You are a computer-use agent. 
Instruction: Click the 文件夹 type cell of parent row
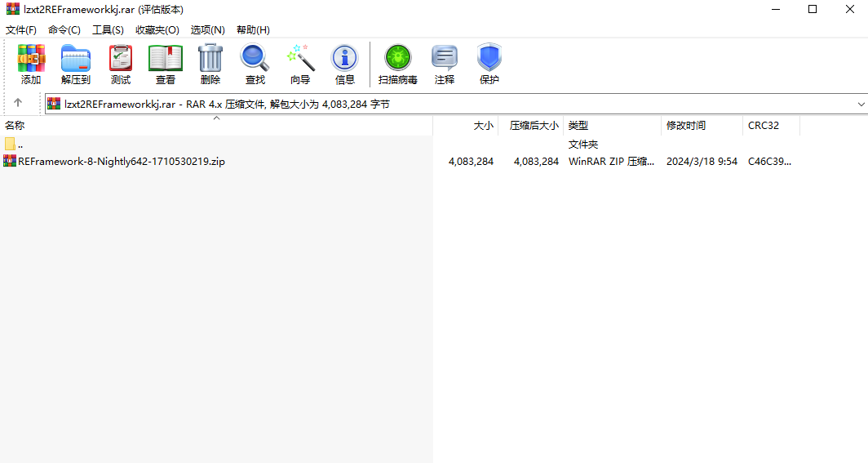[x=583, y=145]
